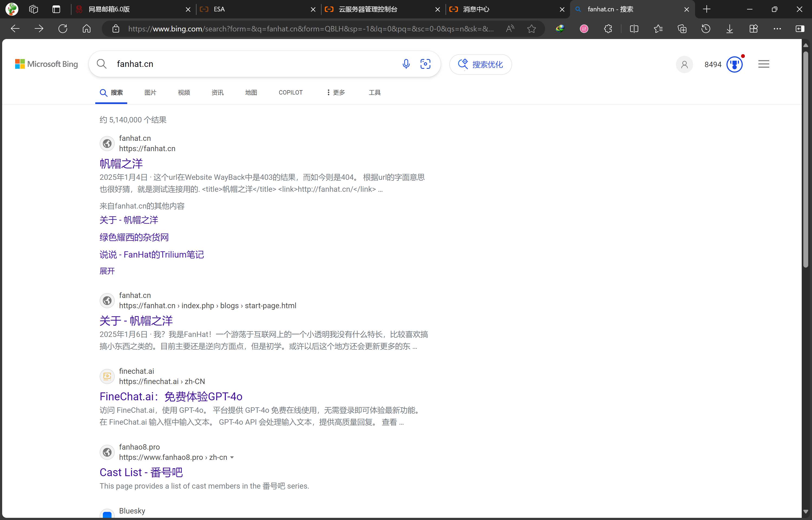Open the Extensions puzzle icon

coord(608,29)
